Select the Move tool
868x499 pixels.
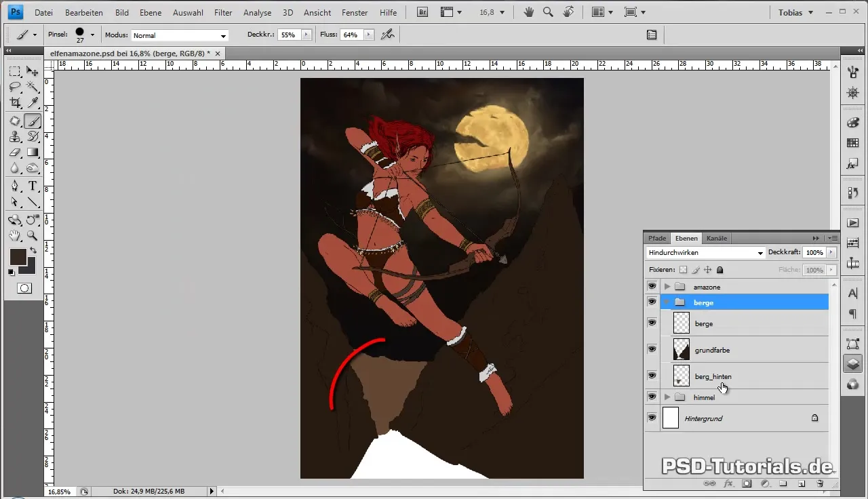[32, 71]
